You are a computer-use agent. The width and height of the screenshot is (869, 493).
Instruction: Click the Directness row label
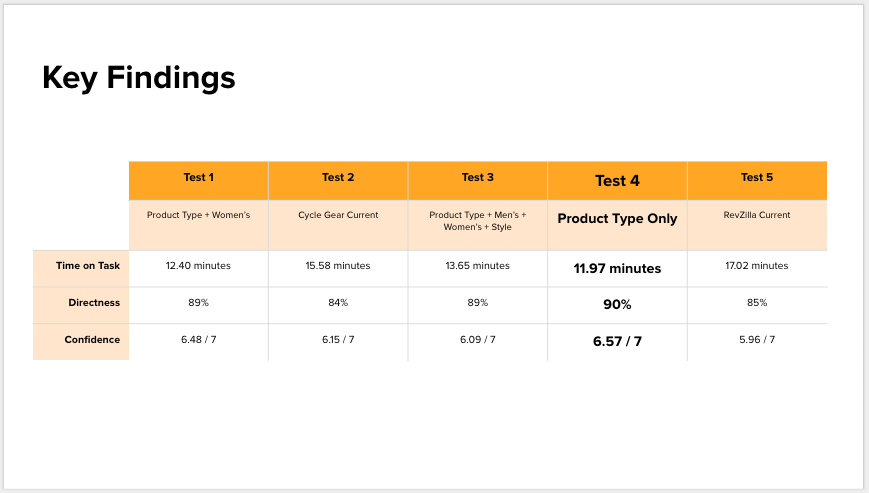[x=93, y=302]
